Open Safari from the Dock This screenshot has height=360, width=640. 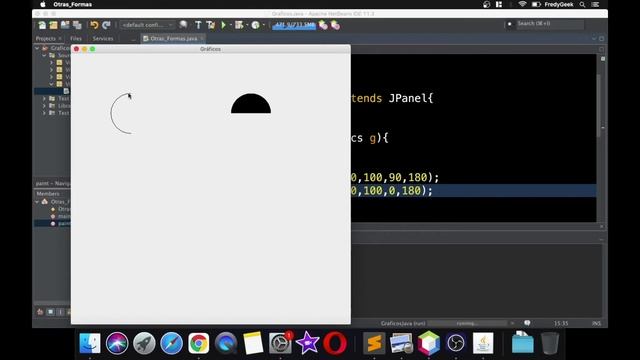pyautogui.click(x=171, y=343)
